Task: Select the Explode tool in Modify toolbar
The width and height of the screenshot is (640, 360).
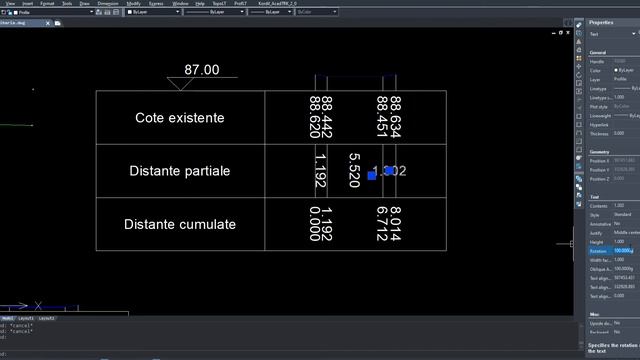Action: point(579,167)
